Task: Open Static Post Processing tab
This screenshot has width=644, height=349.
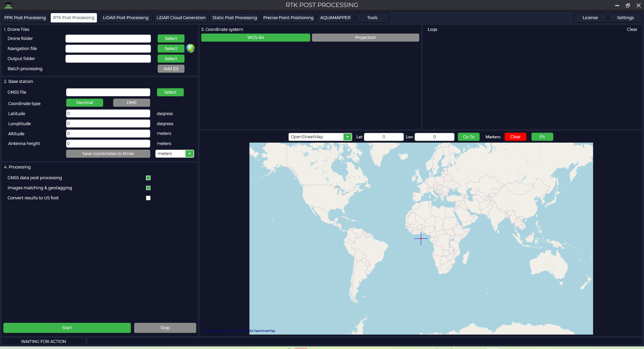Action: point(234,18)
